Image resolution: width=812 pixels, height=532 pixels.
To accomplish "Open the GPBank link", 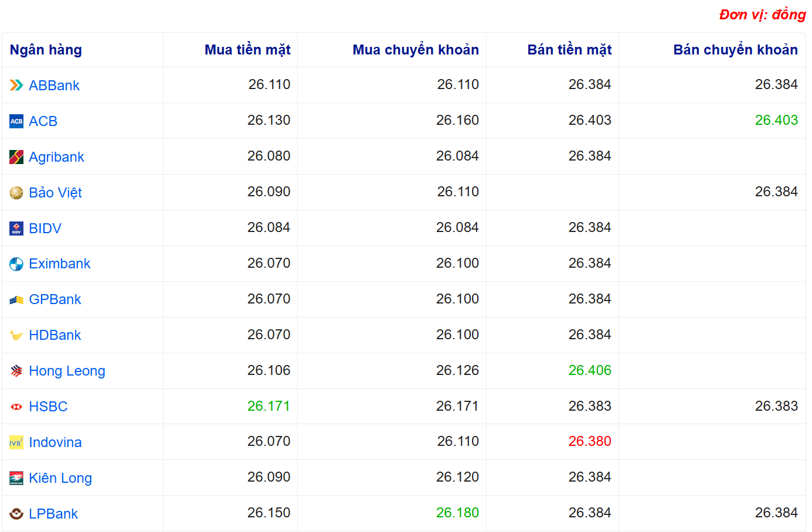I will tap(55, 299).
